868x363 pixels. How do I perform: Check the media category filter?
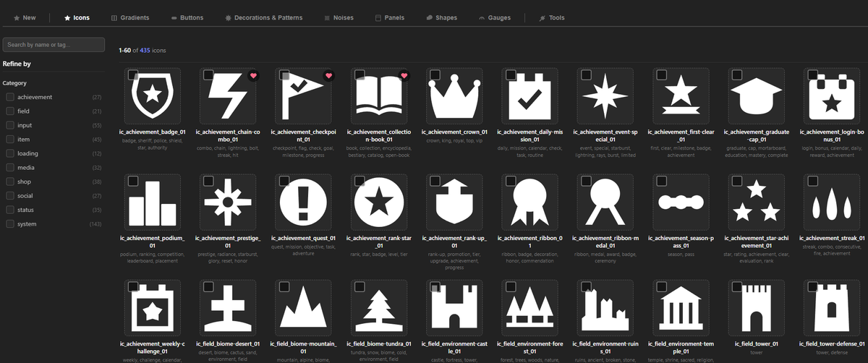point(10,167)
